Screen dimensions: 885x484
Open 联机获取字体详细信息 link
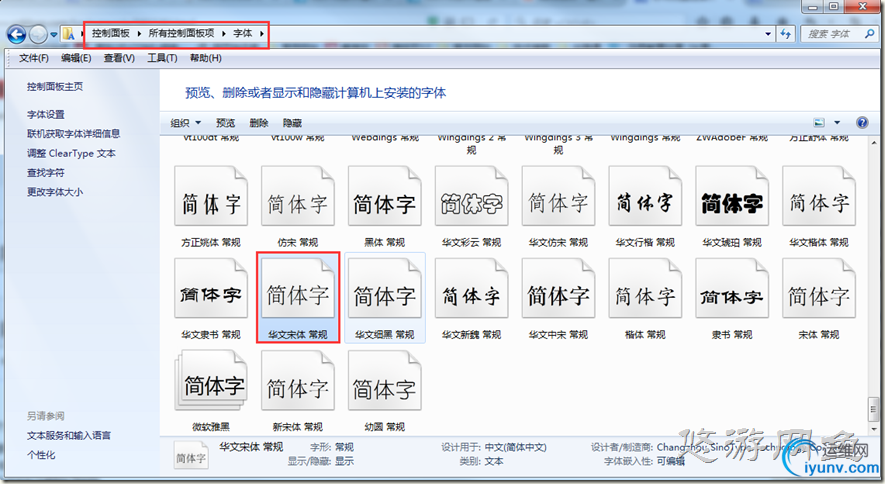pos(73,134)
